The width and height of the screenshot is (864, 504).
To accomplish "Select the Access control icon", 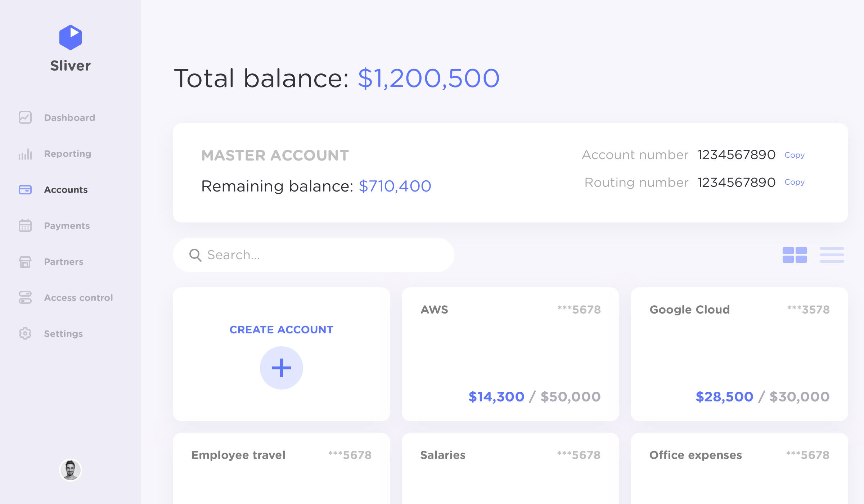I will [25, 298].
